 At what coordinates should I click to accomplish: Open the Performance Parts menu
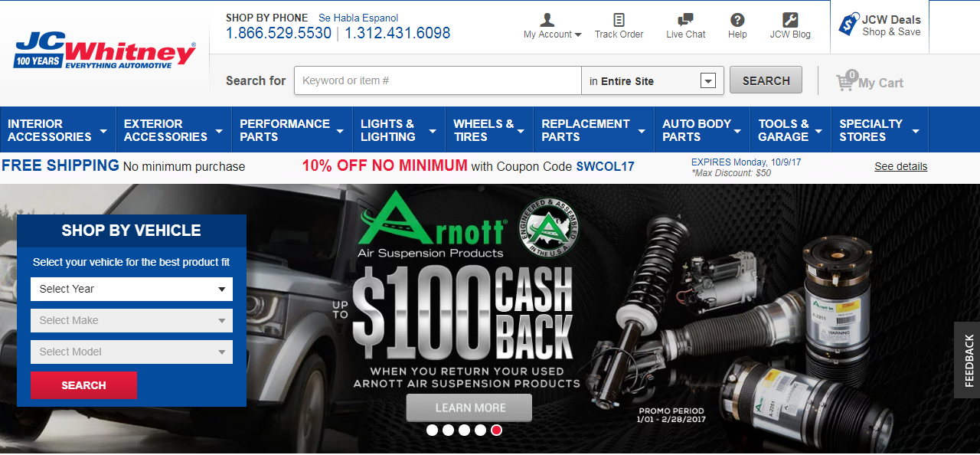click(292, 130)
